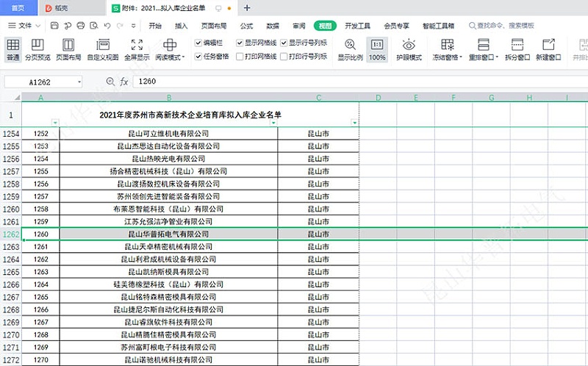Click the Print icon in quick toolbar
The width and height of the screenshot is (588, 366).
coord(81,26)
